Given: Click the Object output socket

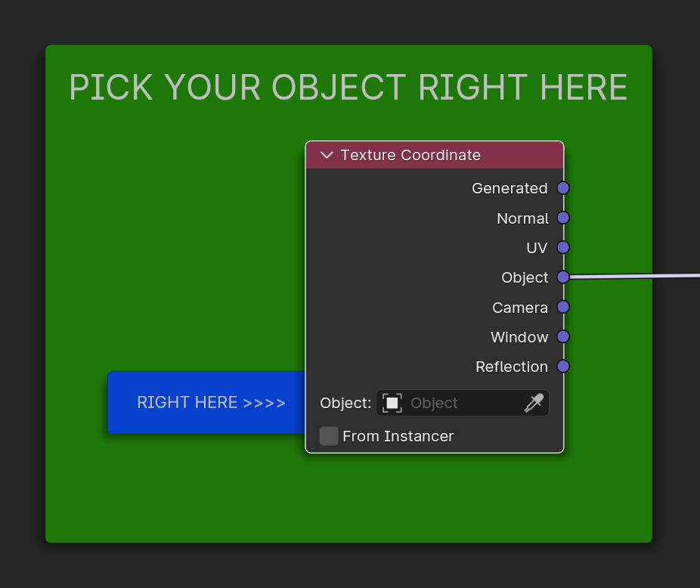Looking at the screenshot, I should pyautogui.click(x=563, y=277).
